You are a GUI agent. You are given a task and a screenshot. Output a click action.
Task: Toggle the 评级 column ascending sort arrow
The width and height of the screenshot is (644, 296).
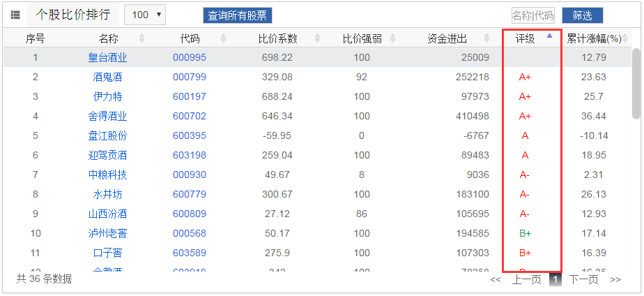(549, 36)
